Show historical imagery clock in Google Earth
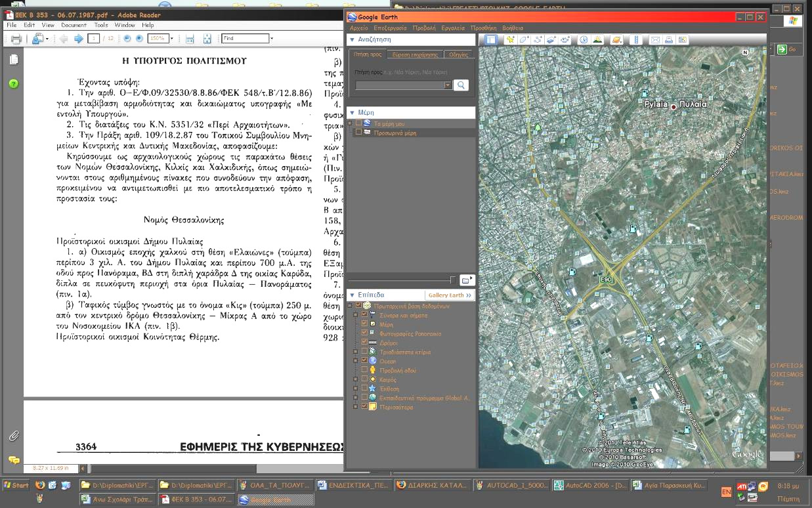This screenshot has height=508, width=812. [584, 40]
